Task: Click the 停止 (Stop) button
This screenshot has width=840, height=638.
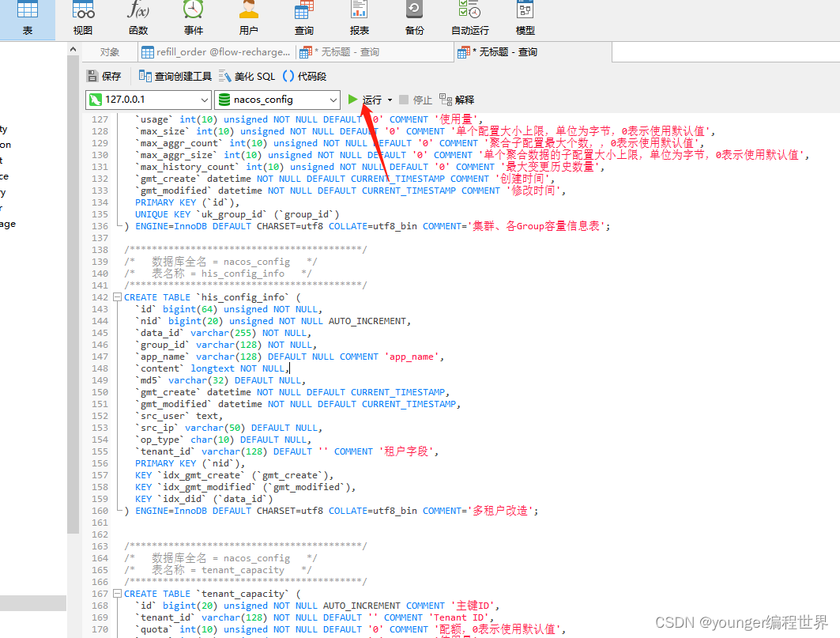Action: [x=416, y=100]
